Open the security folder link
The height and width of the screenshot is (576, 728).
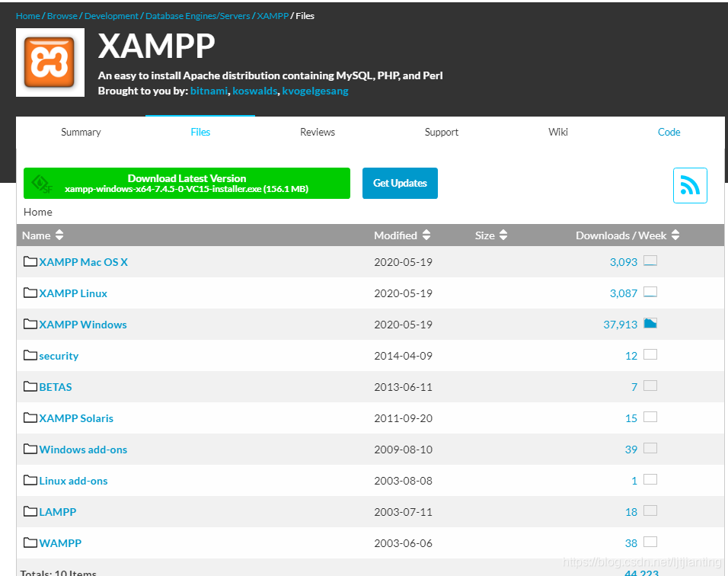pyautogui.click(x=59, y=356)
